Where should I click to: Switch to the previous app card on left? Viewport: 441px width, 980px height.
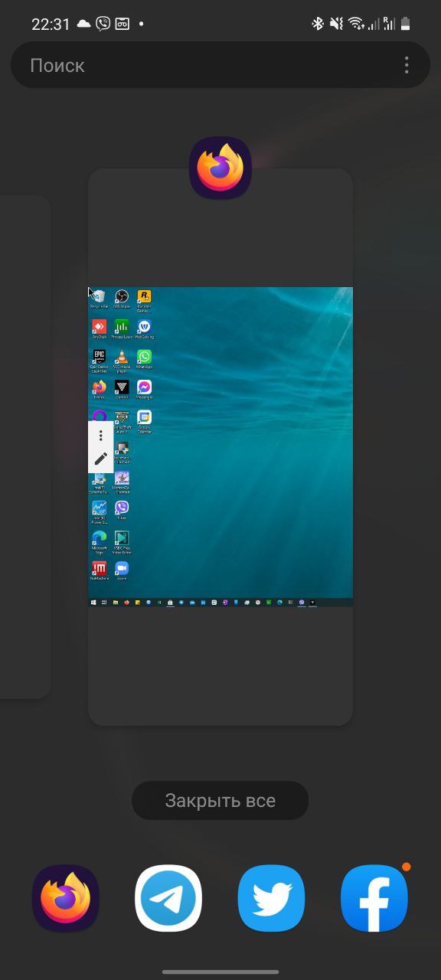coord(25,446)
